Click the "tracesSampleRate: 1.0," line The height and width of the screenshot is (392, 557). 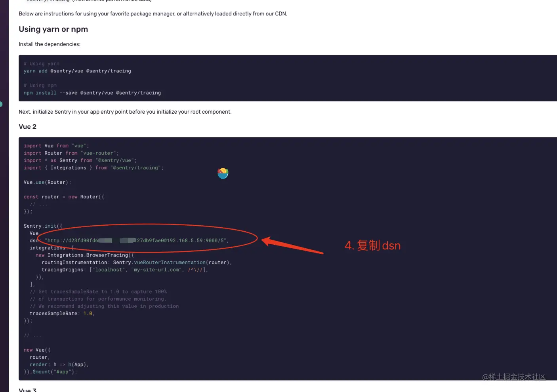[x=62, y=314]
